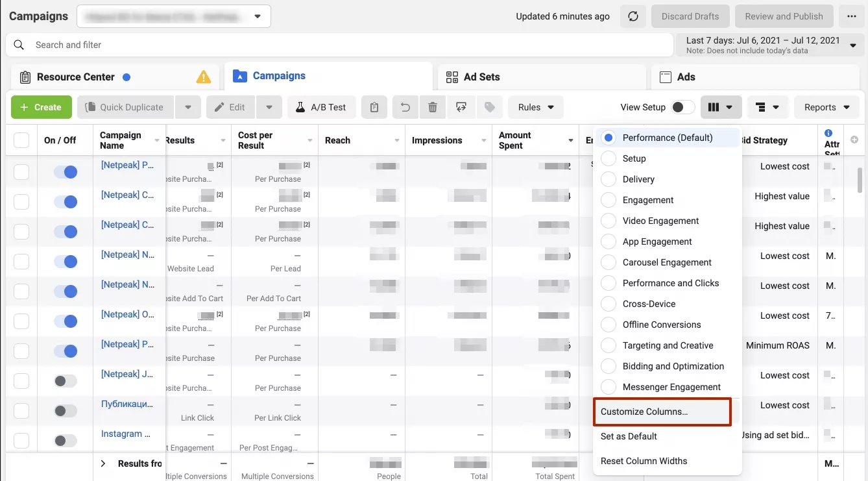Switch to the Ads tab

755,77
